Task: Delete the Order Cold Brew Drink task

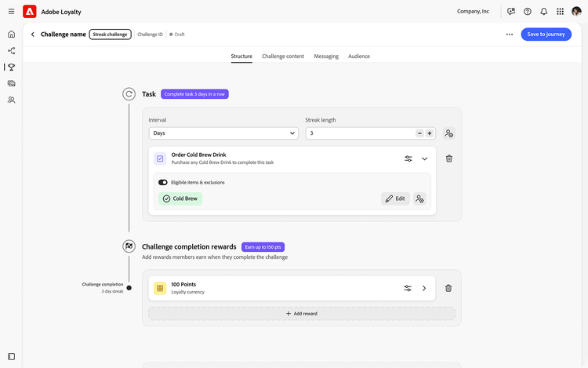Action: coord(449,158)
